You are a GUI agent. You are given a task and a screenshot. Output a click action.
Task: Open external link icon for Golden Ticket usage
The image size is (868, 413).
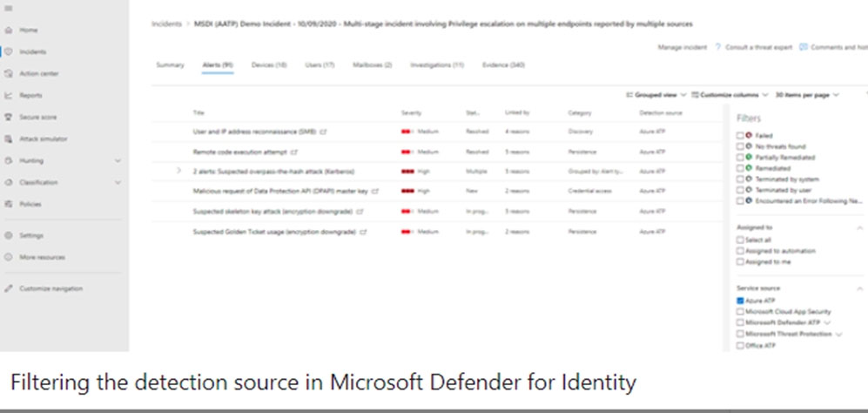point(363,233)
